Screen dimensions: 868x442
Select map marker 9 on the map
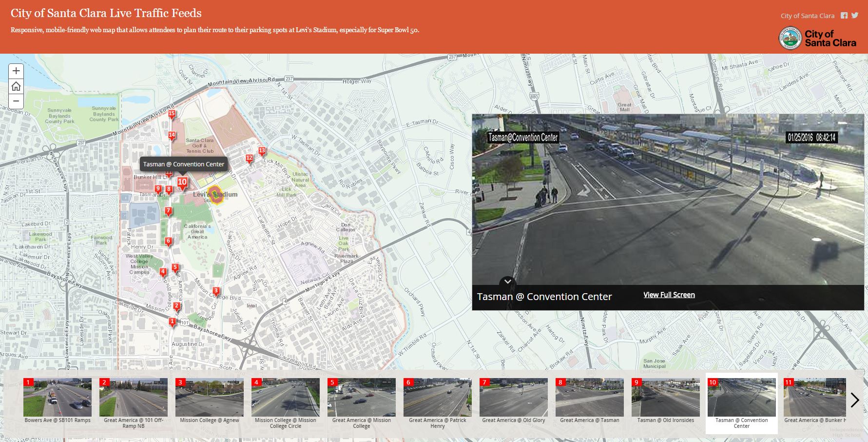(158, 189)
